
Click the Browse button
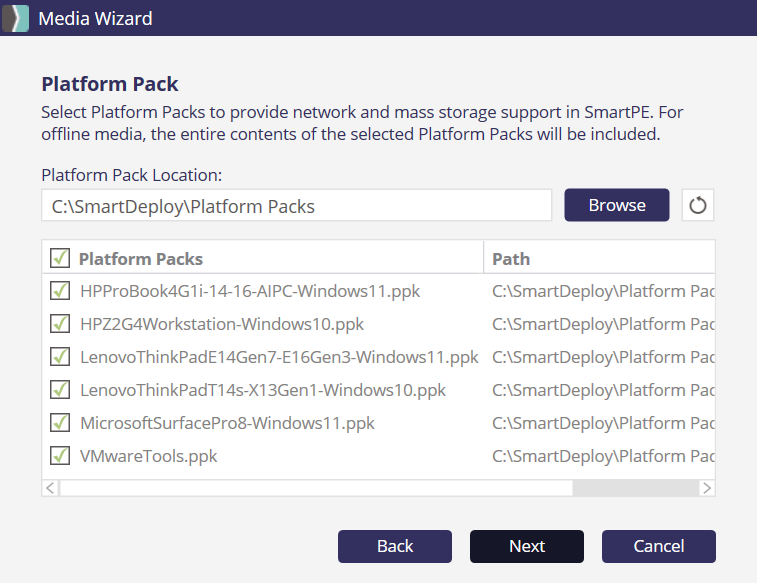(x=616, y=205)
